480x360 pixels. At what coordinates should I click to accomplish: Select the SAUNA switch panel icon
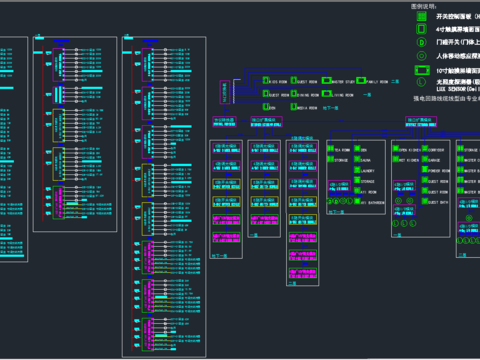pyautogui.click(x=357, y=159)
